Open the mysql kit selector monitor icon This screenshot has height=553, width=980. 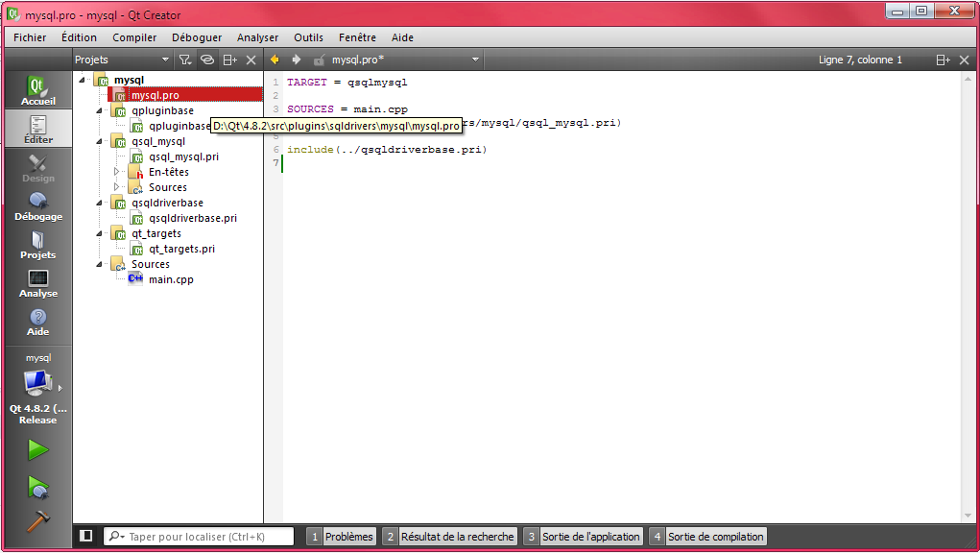(37, 382)
